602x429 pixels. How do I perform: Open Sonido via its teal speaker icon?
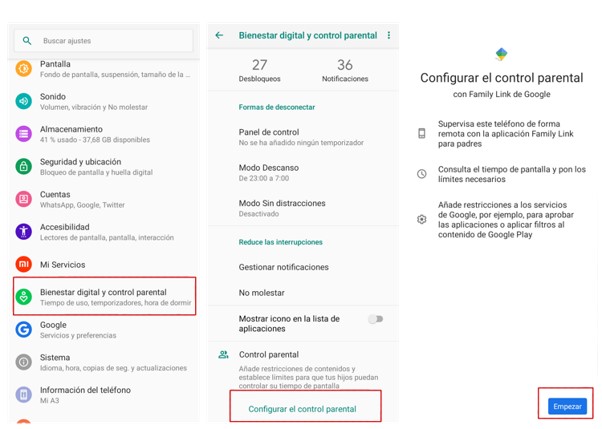tap(23, 101)
